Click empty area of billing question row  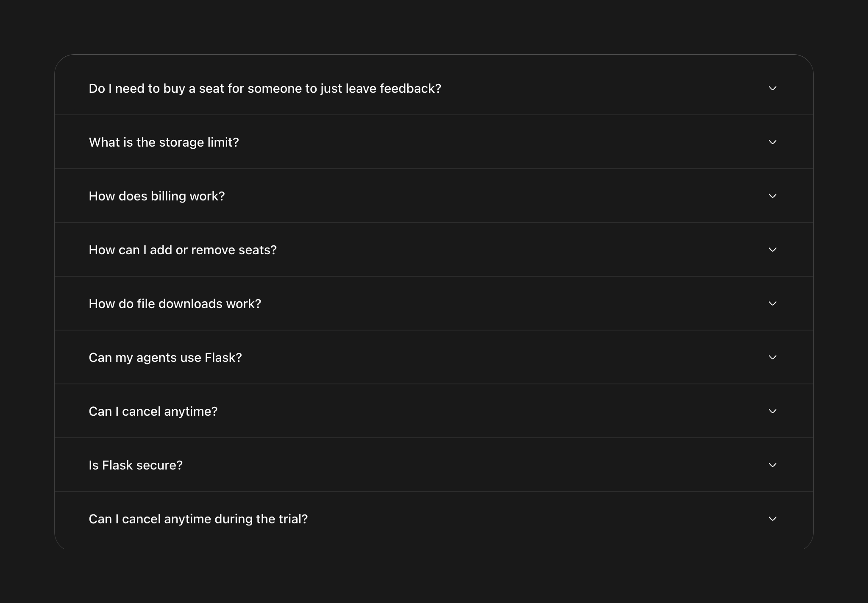pos(487,196)
